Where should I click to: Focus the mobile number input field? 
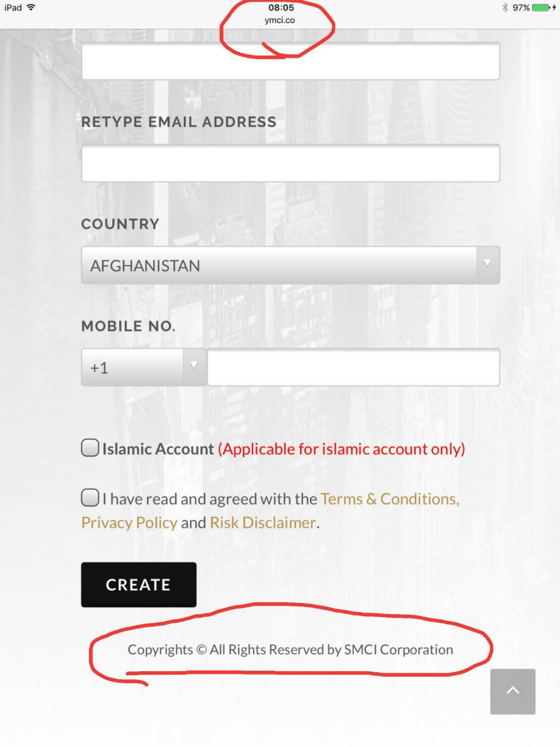tap(353, 367)
